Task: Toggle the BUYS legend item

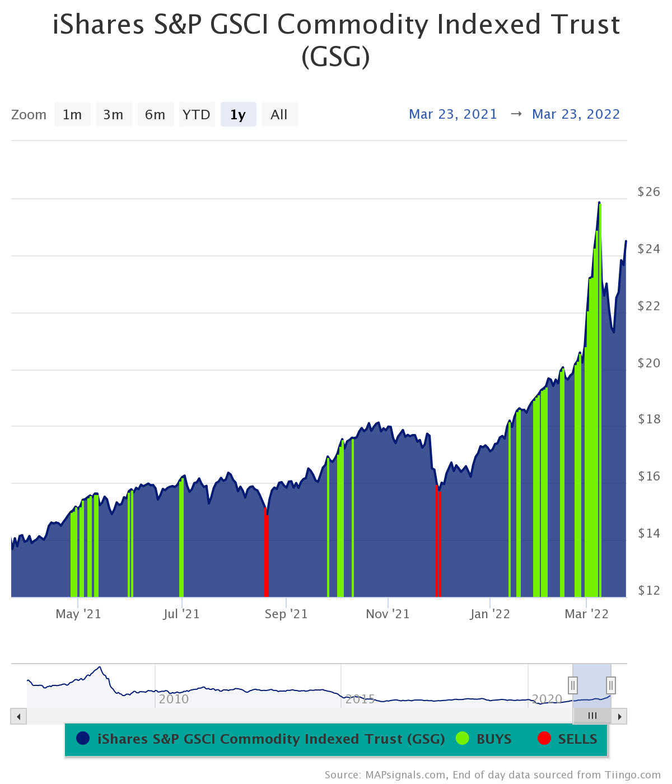Action: pyautogui.click(x=484, y=739)
